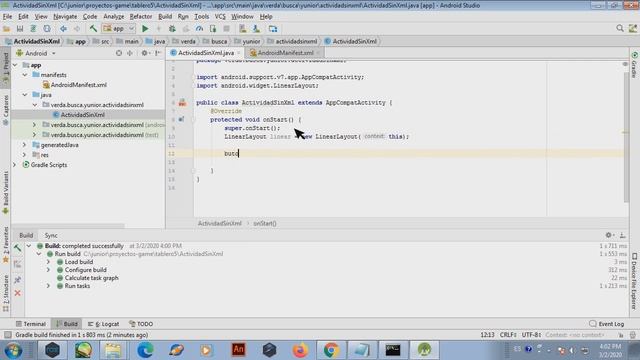This screenshot has height=360, width=640.
Task: Toggle the Favorites side tool window
Action: pyautogui.click(x=5, y=245)
